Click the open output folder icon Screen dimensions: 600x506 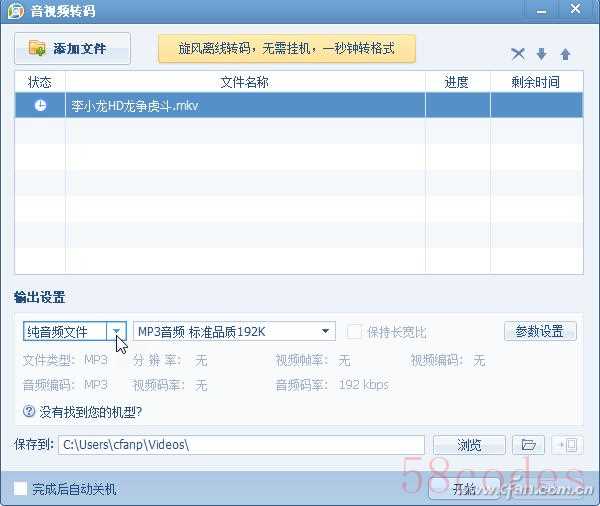tap(527, 445)
